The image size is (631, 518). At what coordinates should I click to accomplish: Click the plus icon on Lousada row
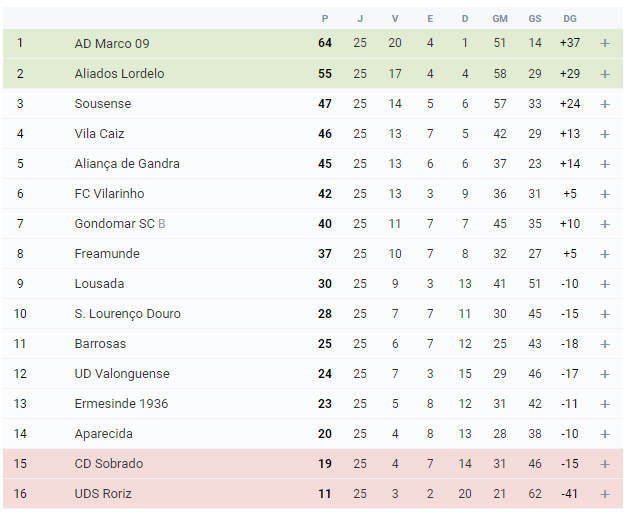coord(604,284)
